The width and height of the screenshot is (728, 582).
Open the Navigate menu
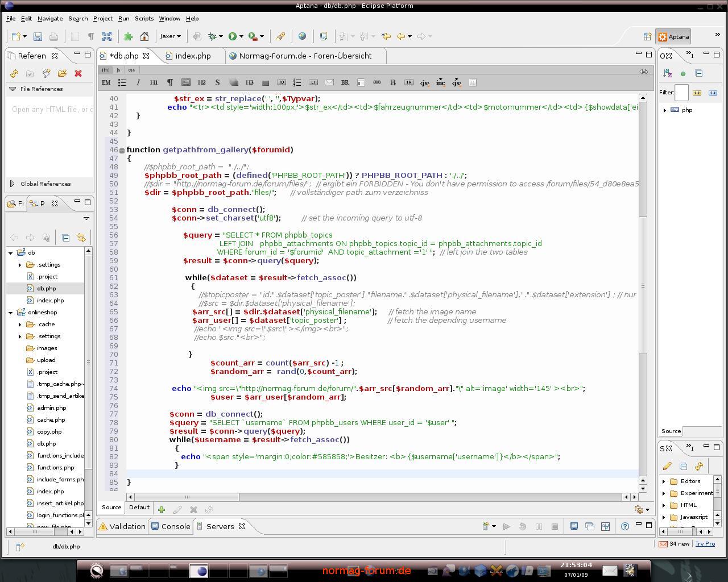tap(50, 18)
